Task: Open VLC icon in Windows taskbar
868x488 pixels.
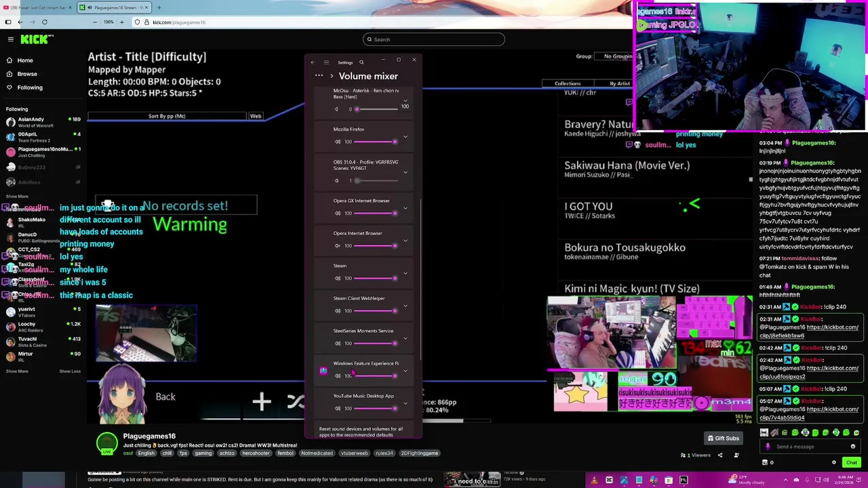Action: (594, 481)
